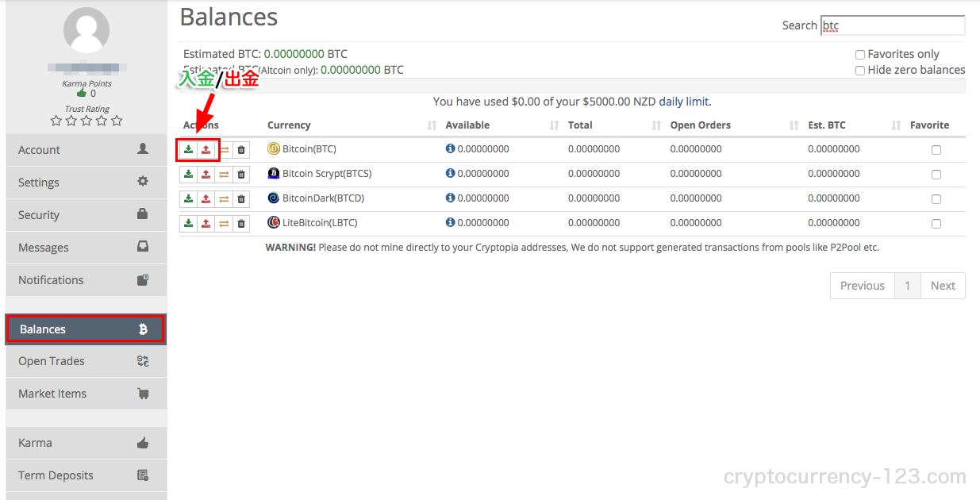980x500 pixels.
Task: Click the Bitcoin(BTC) deposit icon
Action: (188, 149)
